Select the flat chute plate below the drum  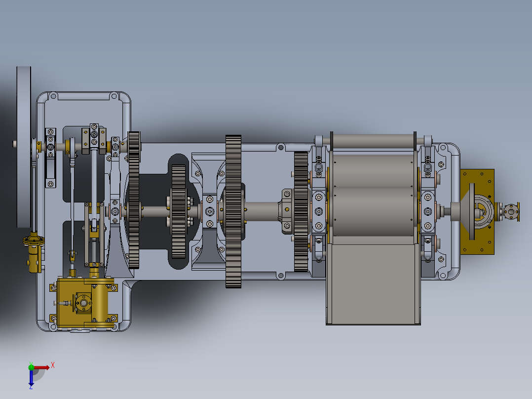pos(373,283)
